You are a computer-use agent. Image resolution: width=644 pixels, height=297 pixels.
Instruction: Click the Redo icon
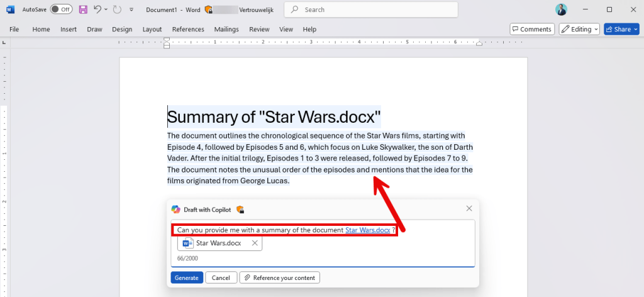118,9
